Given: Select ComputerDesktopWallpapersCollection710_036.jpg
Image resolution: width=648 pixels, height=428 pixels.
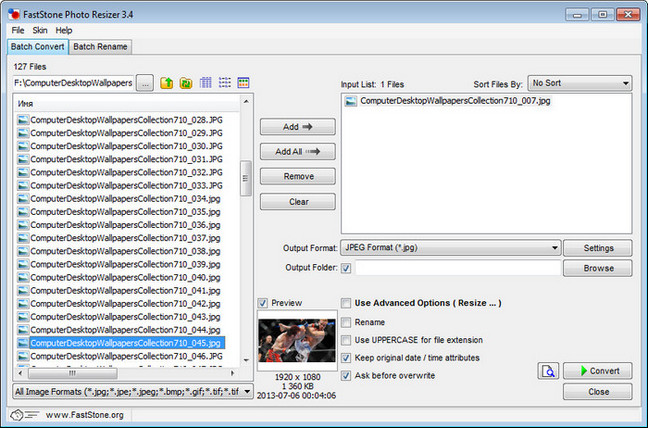Looking at the screenshot, I should 125,225.
